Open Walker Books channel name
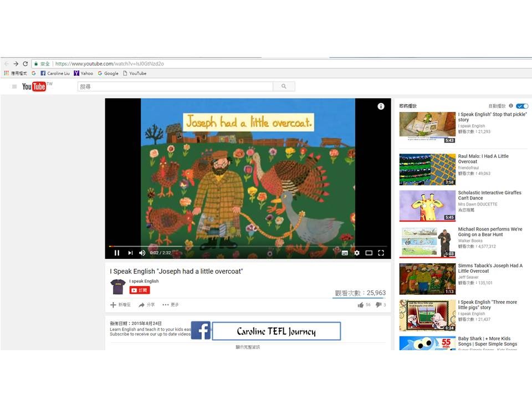Screen dimensions: 532x399 coord(470,241)
